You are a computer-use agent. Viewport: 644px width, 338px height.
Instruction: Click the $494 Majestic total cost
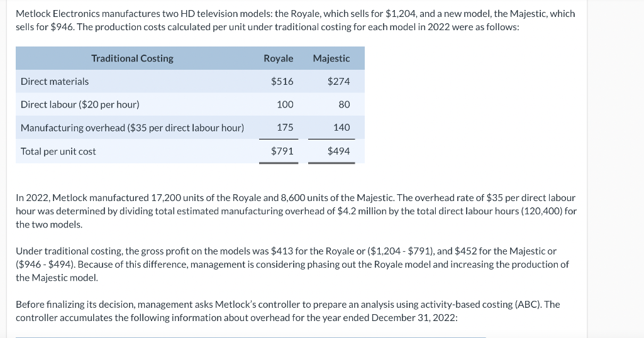tap(339, 151)
